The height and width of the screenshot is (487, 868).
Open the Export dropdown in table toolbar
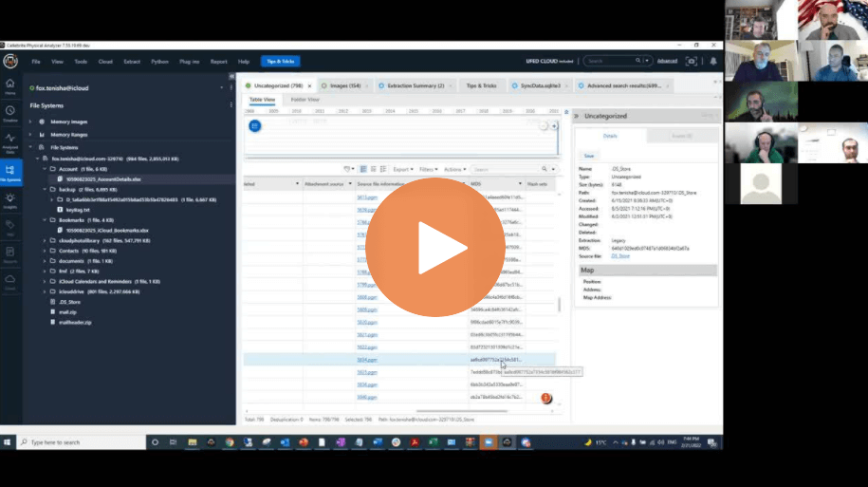click(402, 169)
